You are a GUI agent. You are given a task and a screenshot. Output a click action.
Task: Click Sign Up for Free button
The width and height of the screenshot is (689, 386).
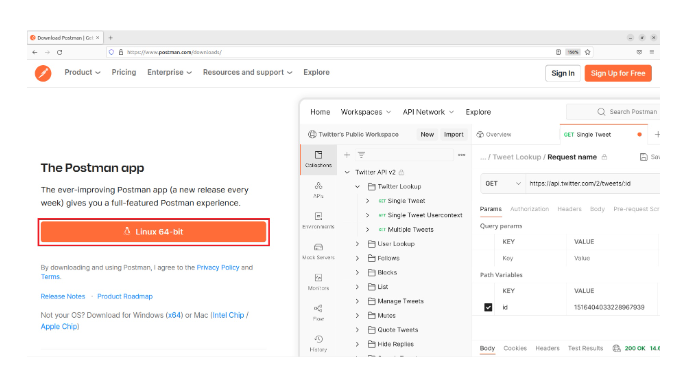(618, 73)
